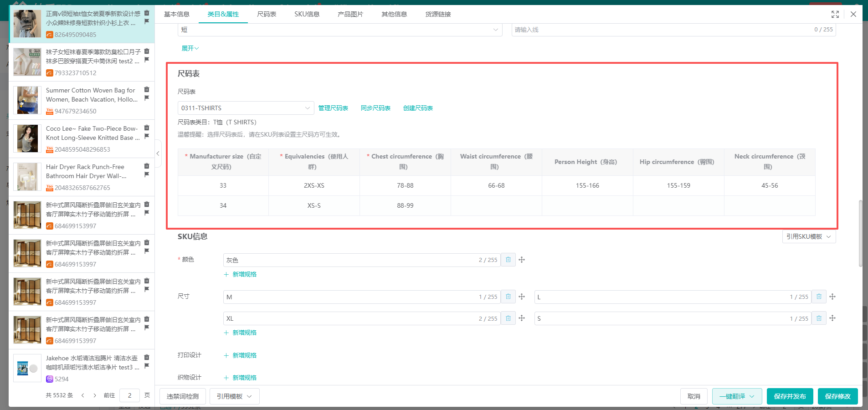This screenshot has width=868, height=410.
Task: Add a new size via 新增规格 under 尺寸
Action: (241, 333)
